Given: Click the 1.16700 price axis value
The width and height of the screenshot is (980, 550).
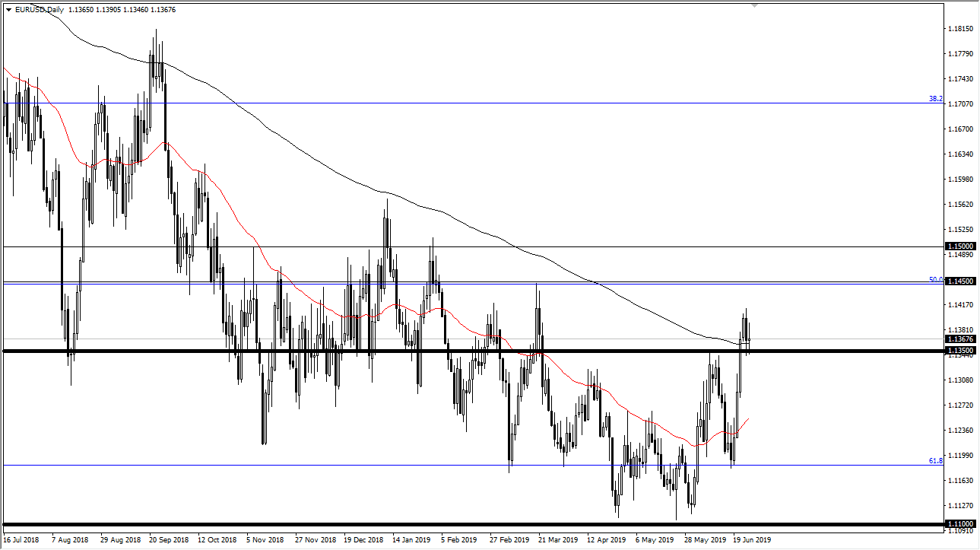Looking at the screenshot, I should 961,129.
